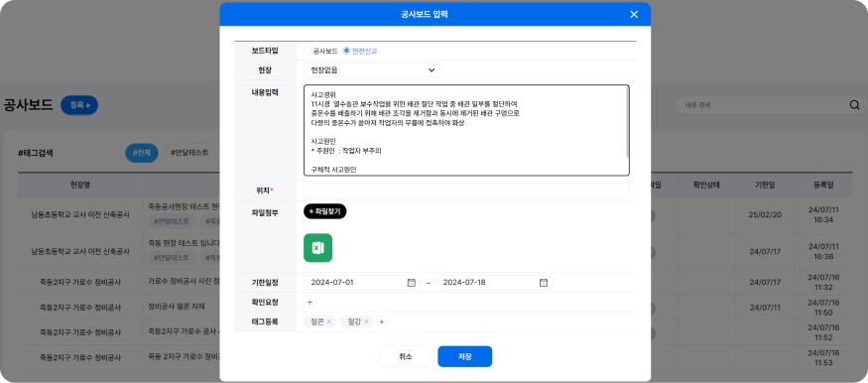This screenshot has height=383, width=868.
Task: Click the search magnifier icon on background page
Action: [x=854, y=104]
